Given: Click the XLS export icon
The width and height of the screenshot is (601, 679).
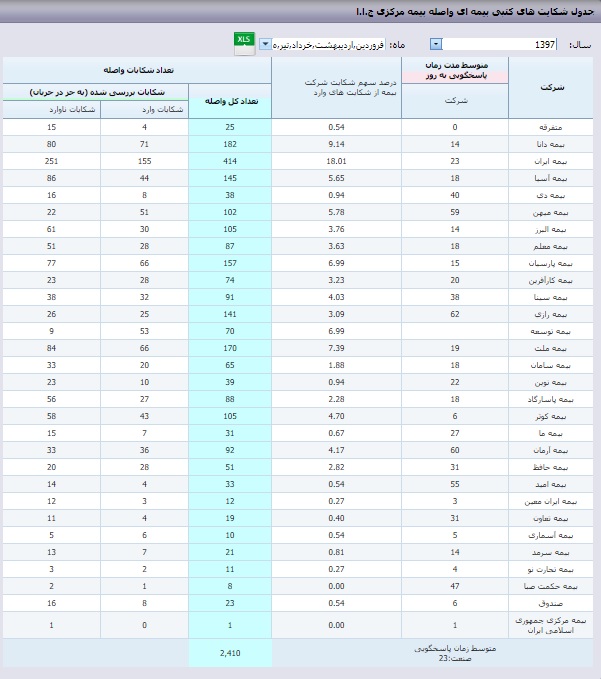Looking at the screenshot, I should point(243,42).
